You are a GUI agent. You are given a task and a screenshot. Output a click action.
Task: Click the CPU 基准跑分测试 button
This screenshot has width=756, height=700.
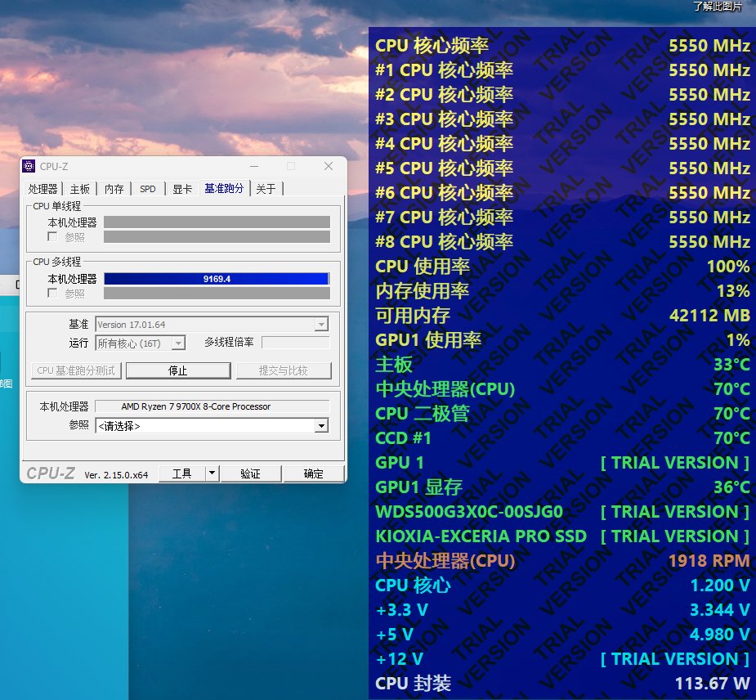(76, 370)
